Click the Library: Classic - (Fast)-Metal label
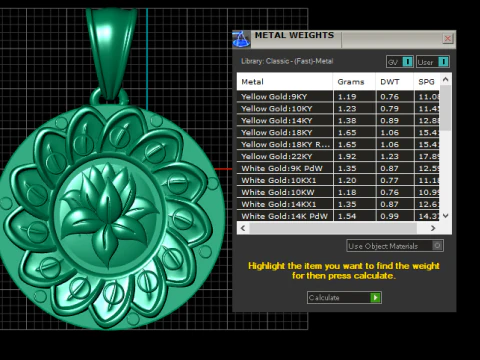Screen dimensions: 480x360 287,61
